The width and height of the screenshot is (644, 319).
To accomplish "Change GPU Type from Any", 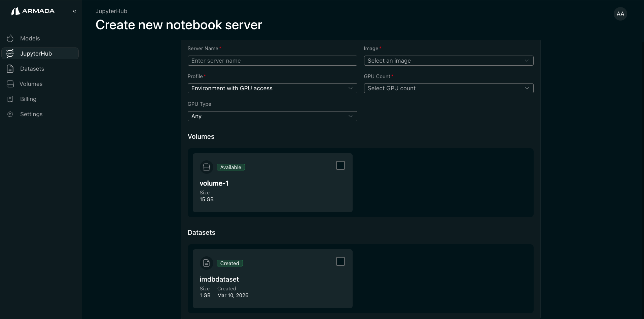I will tap(272, 116).
